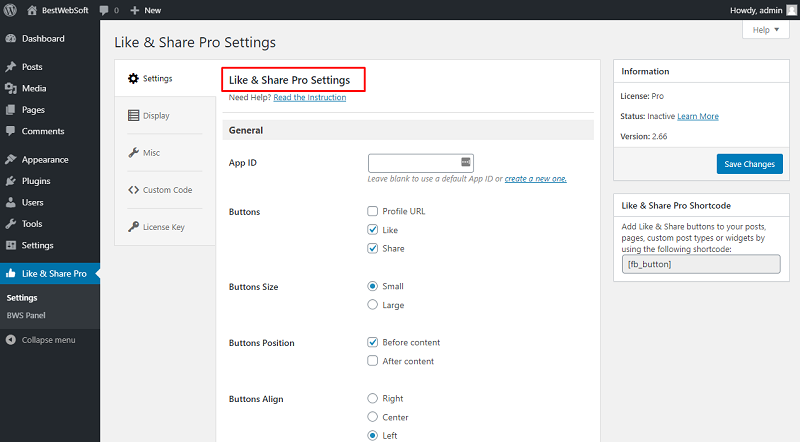Click the plus New icon
This screenshot has width=800, height=442.
(x=134, y=10)
